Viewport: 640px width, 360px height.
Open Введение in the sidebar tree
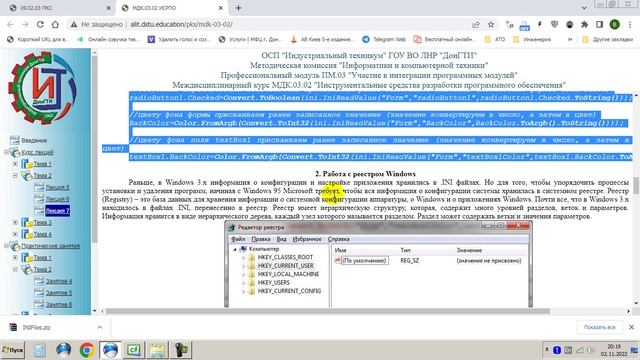click(34, 140)
